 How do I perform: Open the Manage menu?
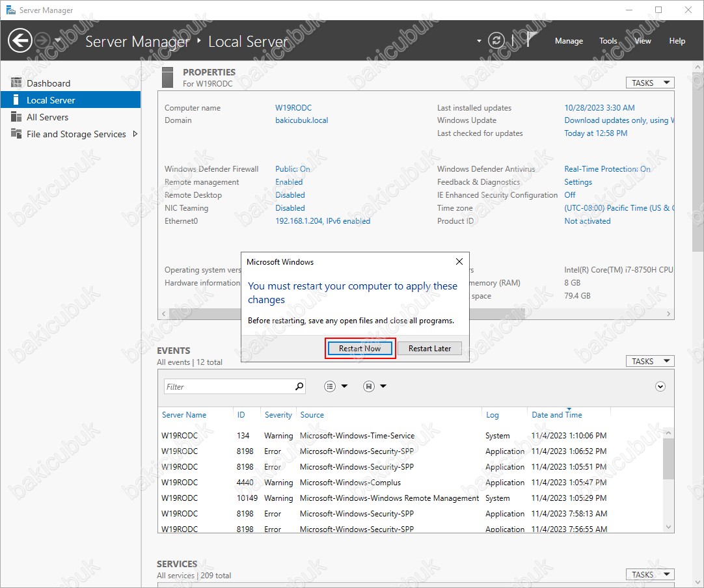[569, 41]
